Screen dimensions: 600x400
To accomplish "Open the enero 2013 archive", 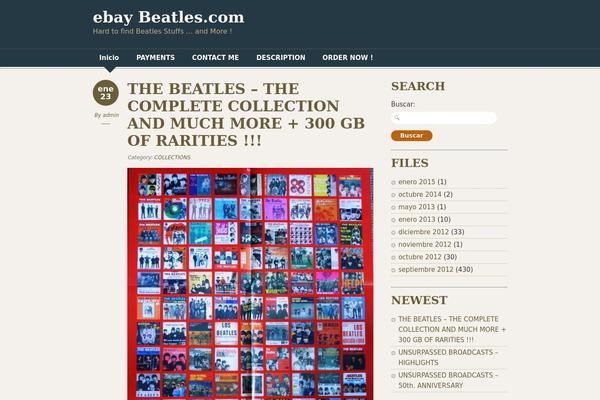I will (417, 219).
